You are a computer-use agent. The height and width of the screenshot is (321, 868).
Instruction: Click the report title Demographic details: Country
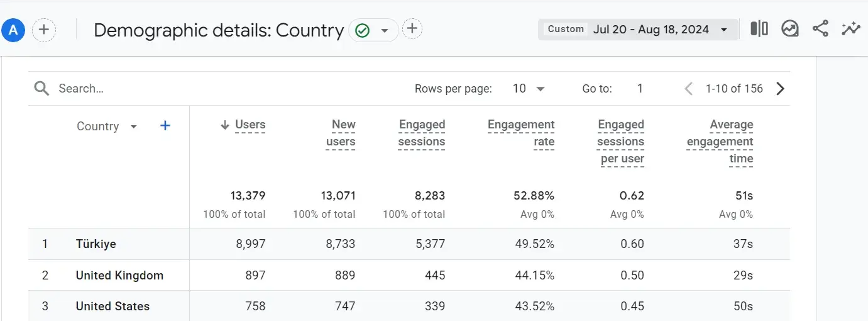[x=219, y=30]
